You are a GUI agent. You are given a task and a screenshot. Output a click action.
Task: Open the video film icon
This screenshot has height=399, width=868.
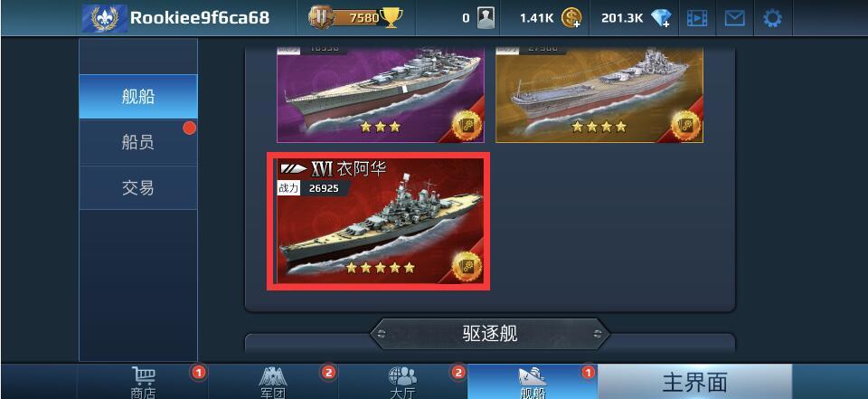(697, 18)
